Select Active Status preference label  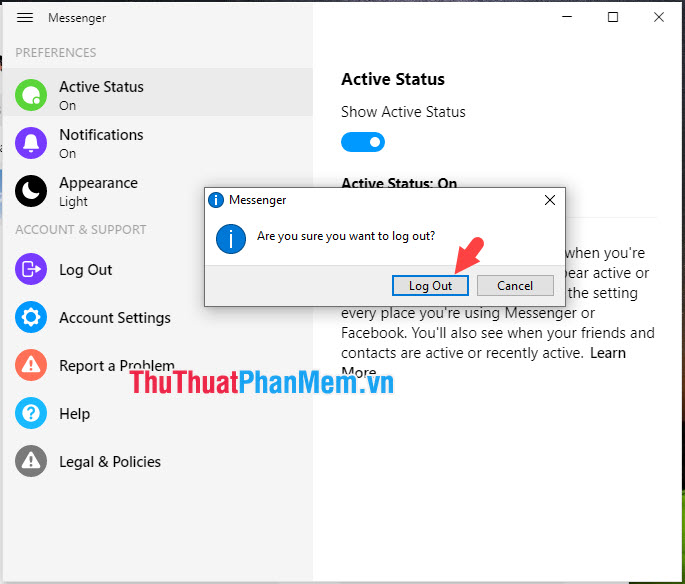pyautogui.click(x=101, y=87)
